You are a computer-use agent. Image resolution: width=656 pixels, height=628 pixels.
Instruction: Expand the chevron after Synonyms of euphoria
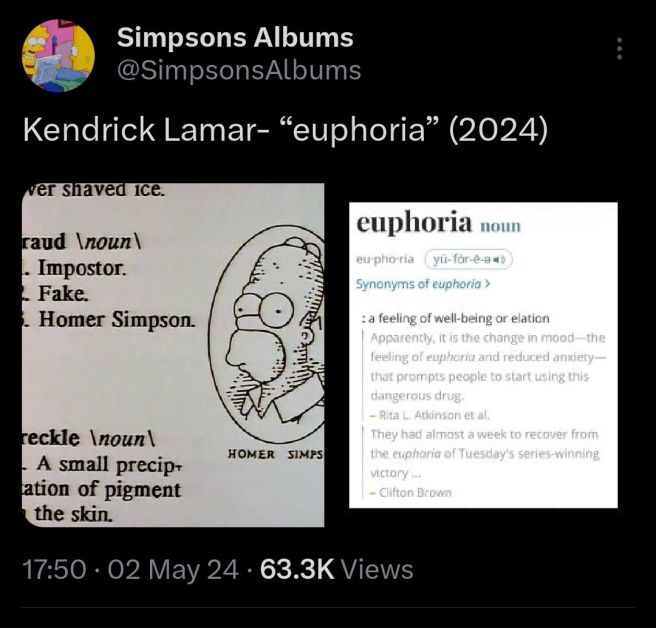coord(487,284)
